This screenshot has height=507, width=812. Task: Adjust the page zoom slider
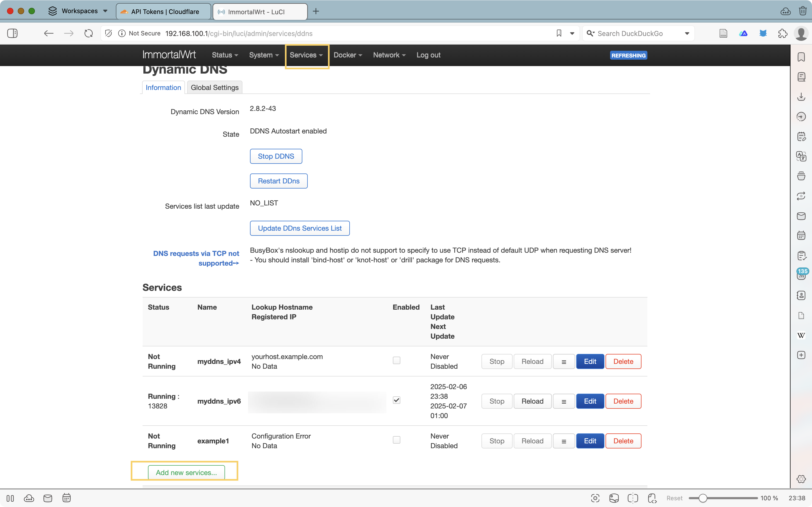pos(703,498)
